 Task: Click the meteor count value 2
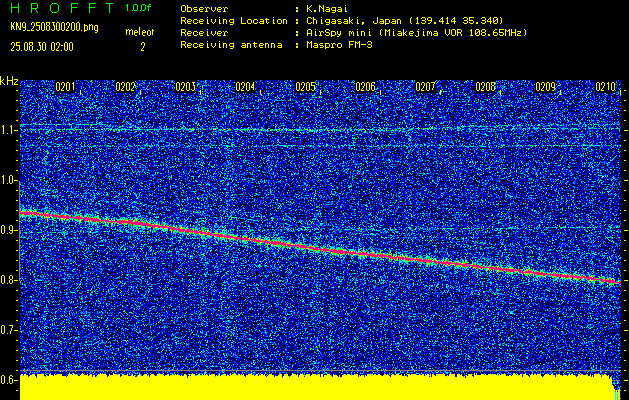tap(142, 47)
